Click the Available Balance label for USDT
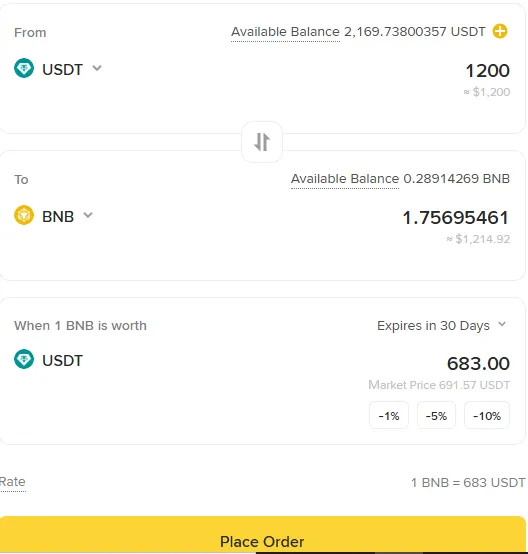 pyautogui.click(x=285, y=32)
